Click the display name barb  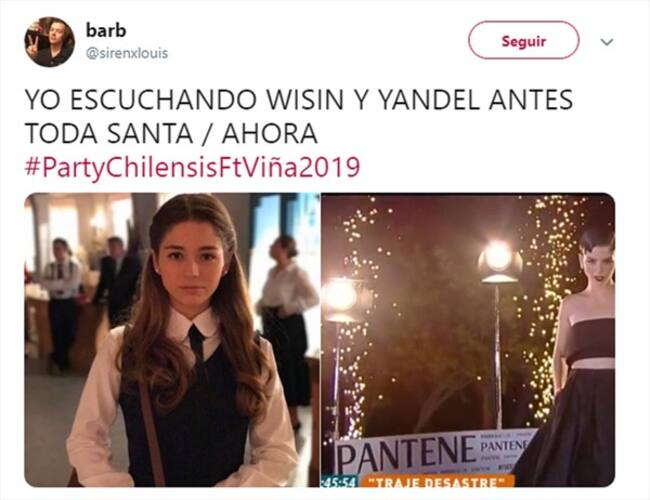click(106, 30)
